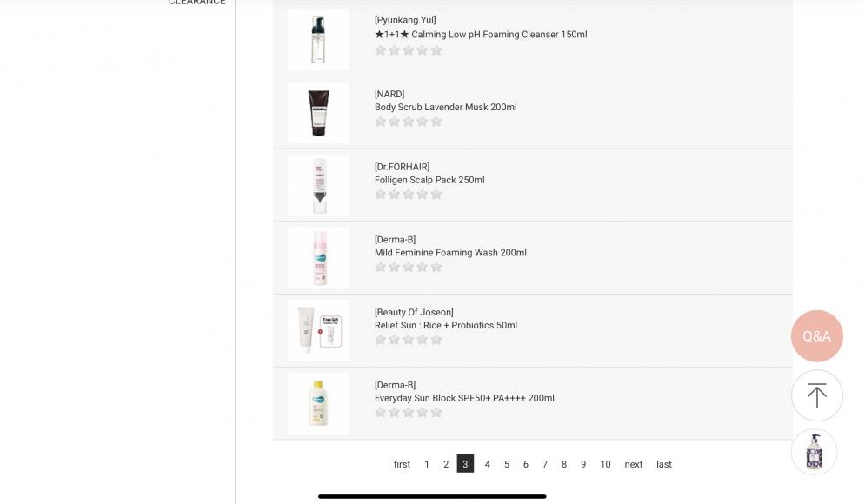865x504 pixels.
Task: Click star rating under Calming Foaming Cleanser
Action: point(409,50)
